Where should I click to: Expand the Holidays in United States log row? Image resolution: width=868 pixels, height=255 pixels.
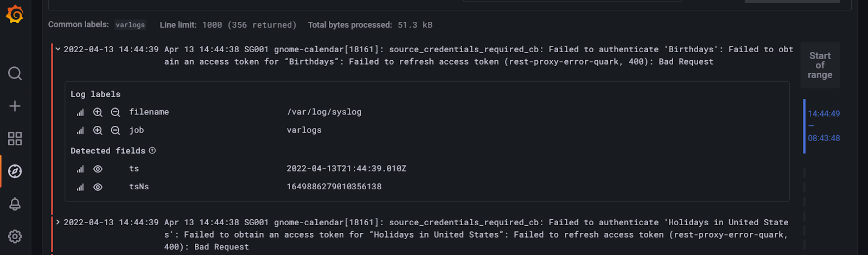tap(58, 222)
